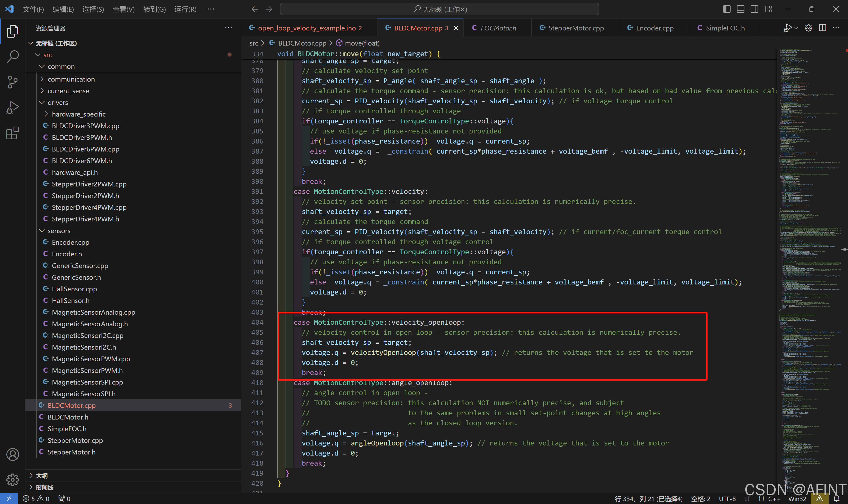
Task: Navigate back with the left arrow
Action: (x=255, y=9)
